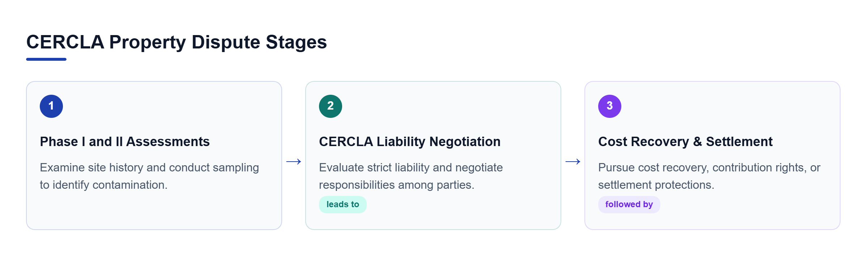Click arrow between stages 1 and 2
Image resolution: width=868 pixels, height=256 pixels.
294,162
